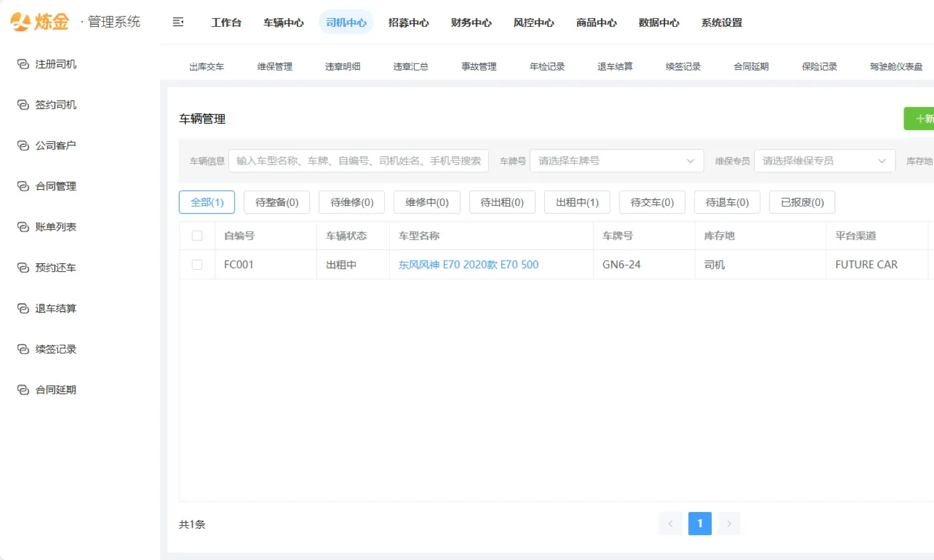The width and height of the screenshot is (934, 560).
Task: Check the row checkbox for FC001
Action: [197, 264]
